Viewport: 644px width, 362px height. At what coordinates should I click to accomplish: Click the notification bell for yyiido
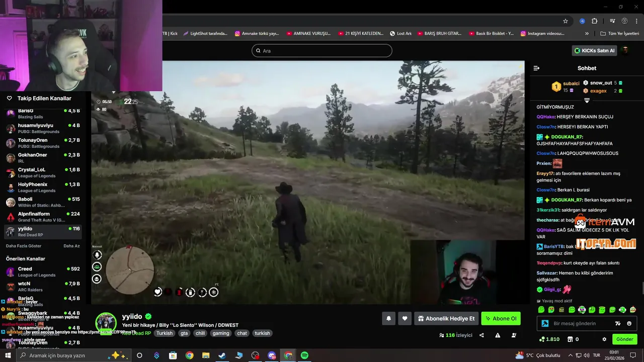[388, 318]
